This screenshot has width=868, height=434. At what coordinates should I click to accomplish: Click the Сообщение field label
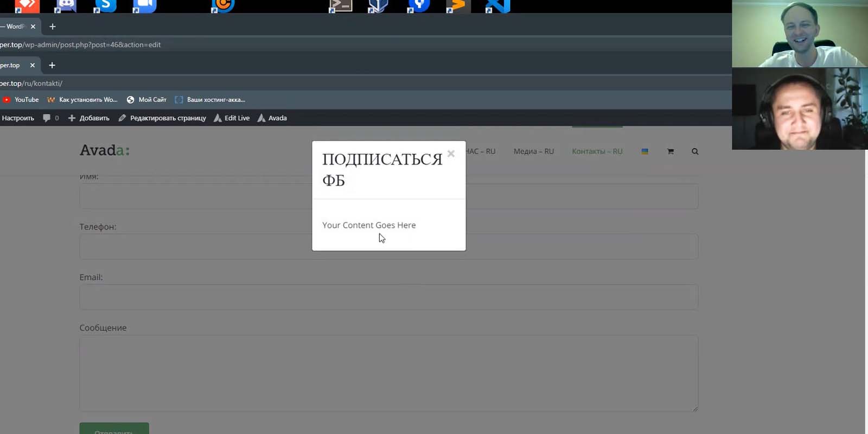coord(103,328)
